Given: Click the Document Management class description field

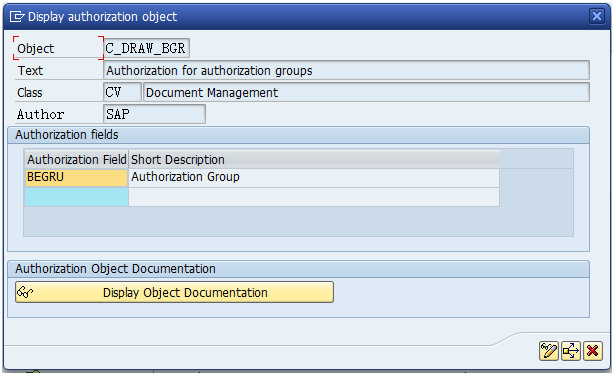Looking at the screenshot, I should click(367, 92).
